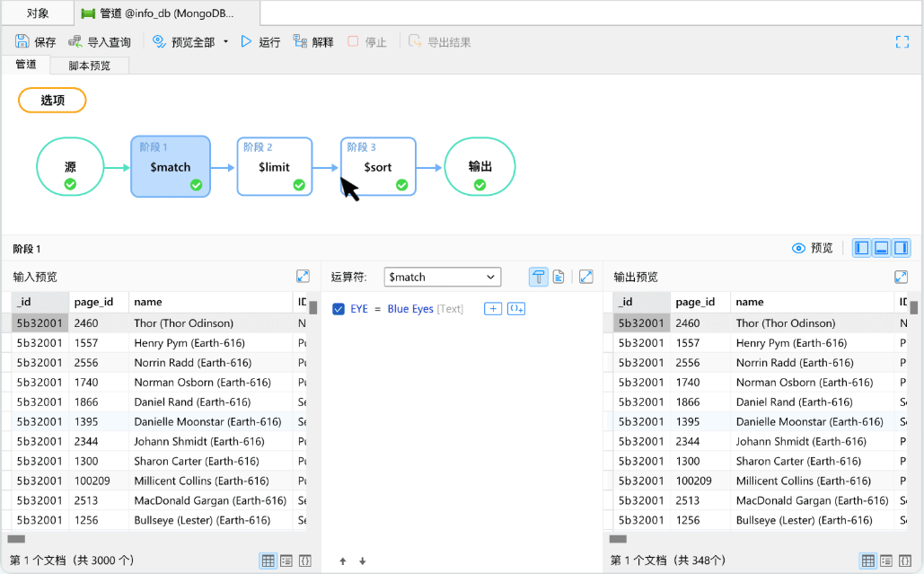
Task: Select the 阶段 1 $match stage
Action: pyautogui.click(x=171, y=167)
